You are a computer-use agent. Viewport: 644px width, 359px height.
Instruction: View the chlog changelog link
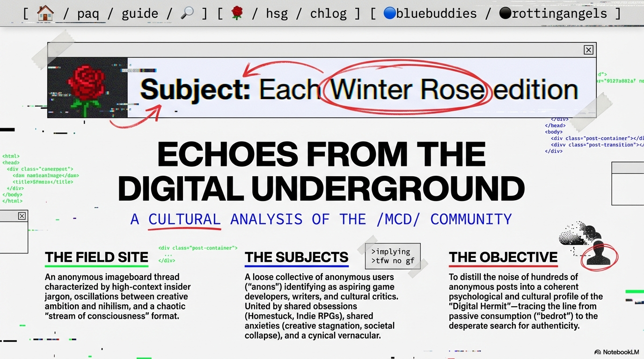(328, 14)
